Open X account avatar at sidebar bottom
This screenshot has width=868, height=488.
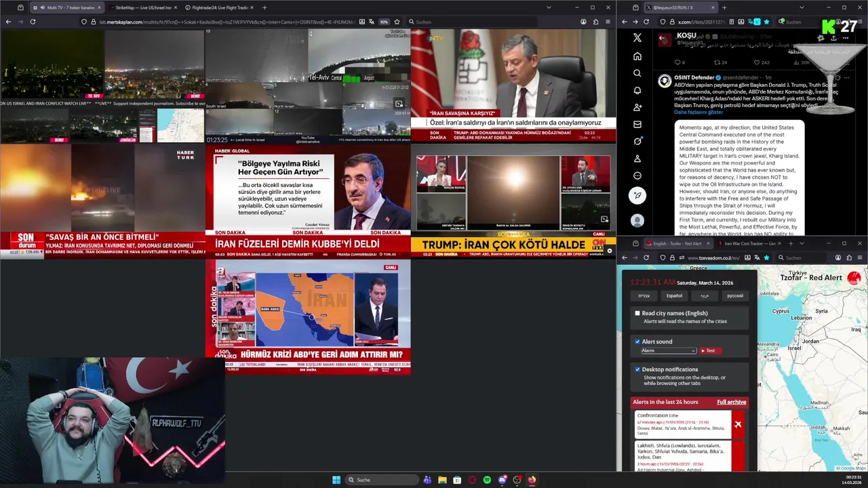637,220
